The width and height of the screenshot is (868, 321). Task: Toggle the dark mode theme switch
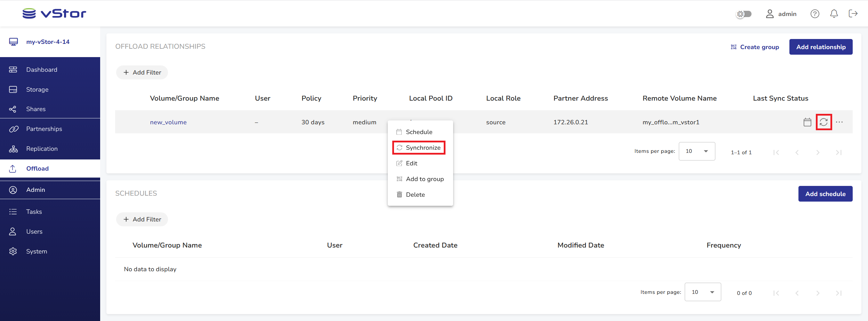tap(744, 14)
